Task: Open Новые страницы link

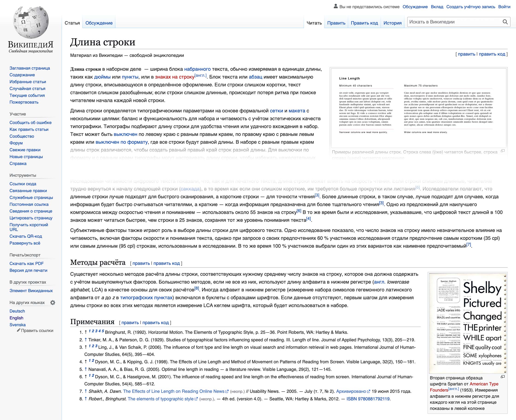Action: [x=26, y=156]
